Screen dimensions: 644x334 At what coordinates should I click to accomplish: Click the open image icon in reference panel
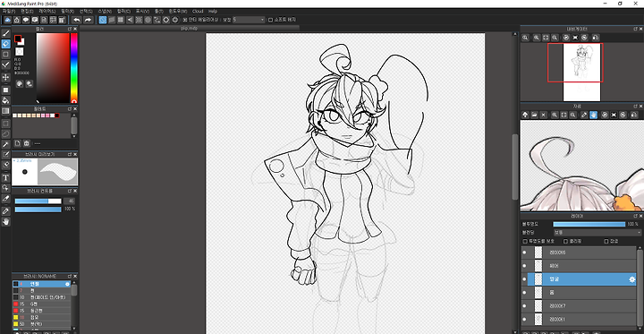pyautogui.click(x=534, y=115)
